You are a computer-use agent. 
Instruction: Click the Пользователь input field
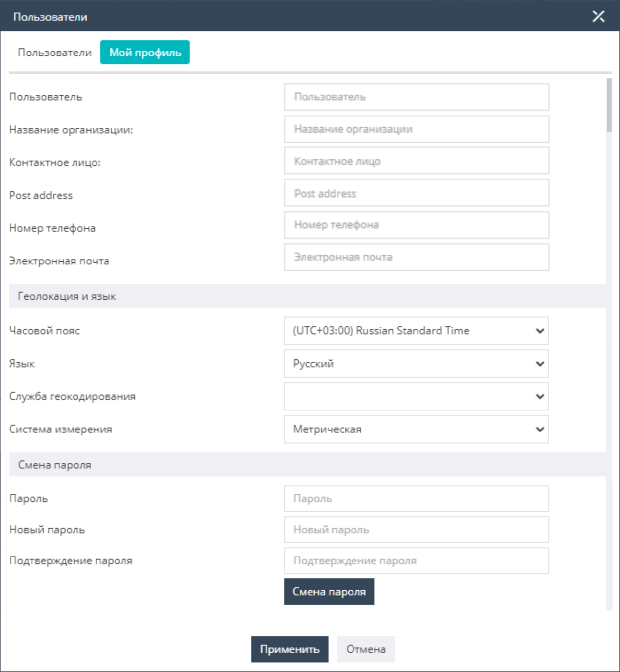(417, 97)
